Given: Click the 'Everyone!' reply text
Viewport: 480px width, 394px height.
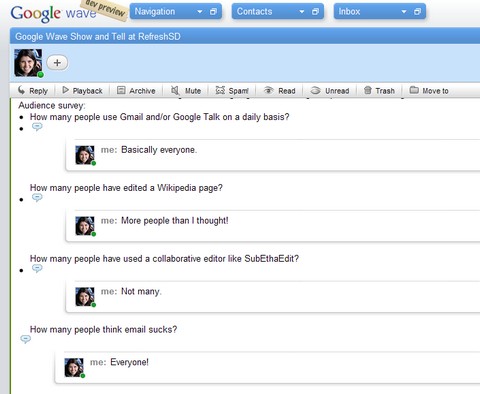Looking at the screenshot, I should [x=129, y=362].
